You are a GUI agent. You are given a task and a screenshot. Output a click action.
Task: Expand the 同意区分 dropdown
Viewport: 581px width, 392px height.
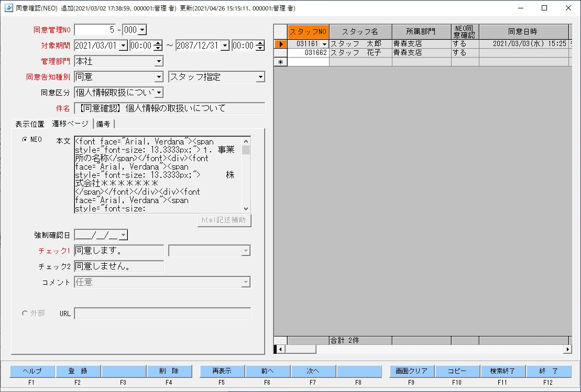159,93
